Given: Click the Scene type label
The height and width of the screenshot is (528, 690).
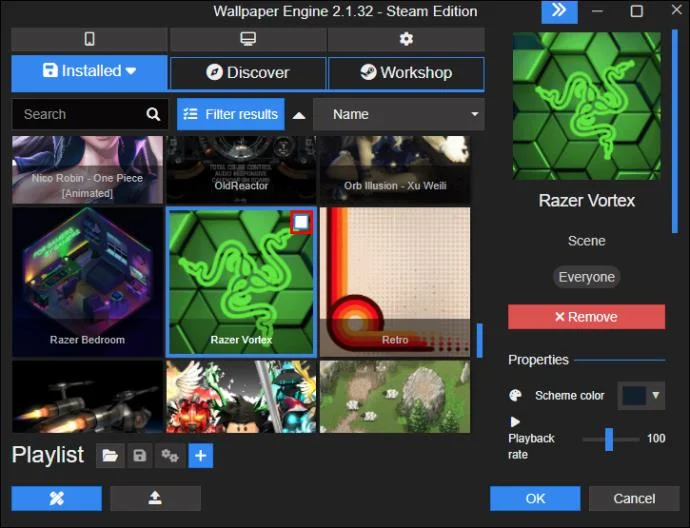Looking at the screenshot, I should [587, 241].
